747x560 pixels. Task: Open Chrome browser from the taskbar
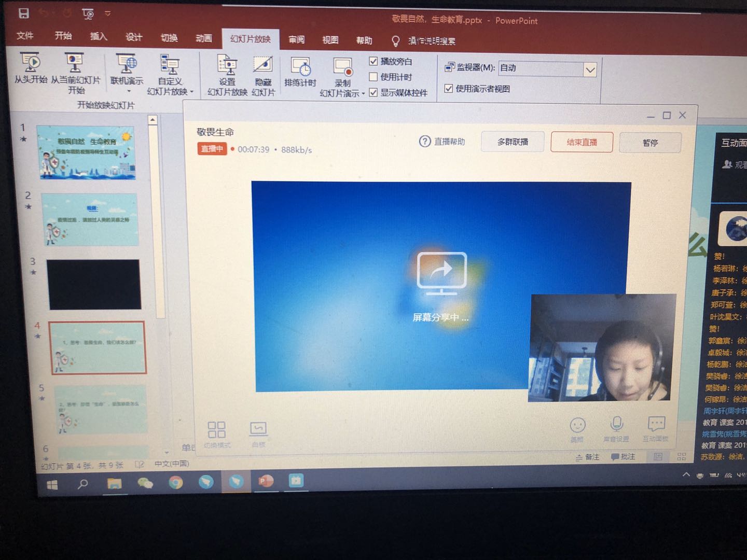(176, 483)
